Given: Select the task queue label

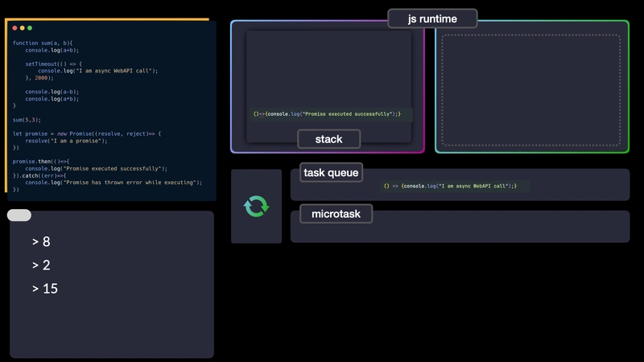Looking at the screenshot, I should click(x=331, y=173).
